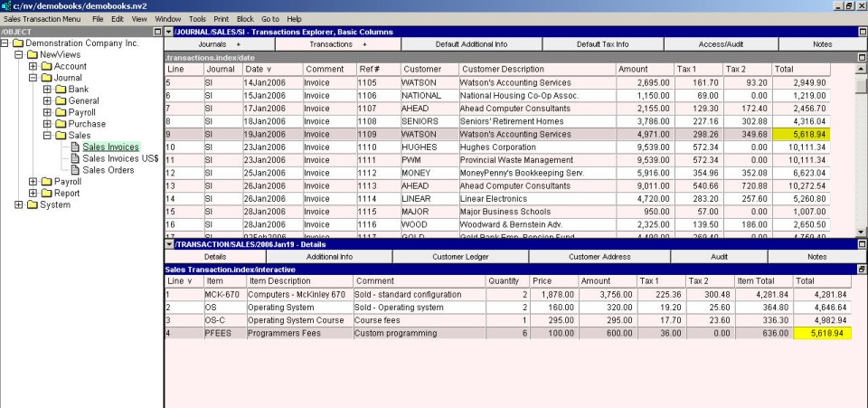The width and height of the screenshot is (868, 408).
Task: Expand the Account folder in tree
Action: click(33, 66)
